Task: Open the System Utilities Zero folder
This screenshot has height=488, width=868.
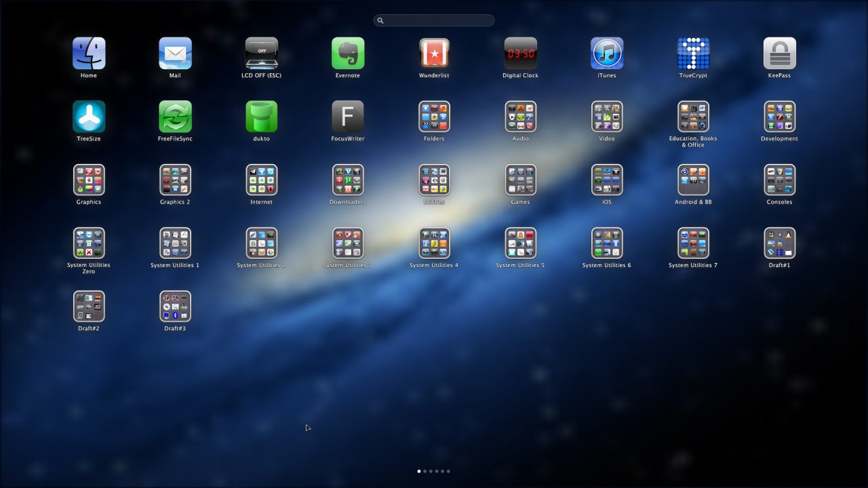Action: pyautogui.click(x=89, y=243)
